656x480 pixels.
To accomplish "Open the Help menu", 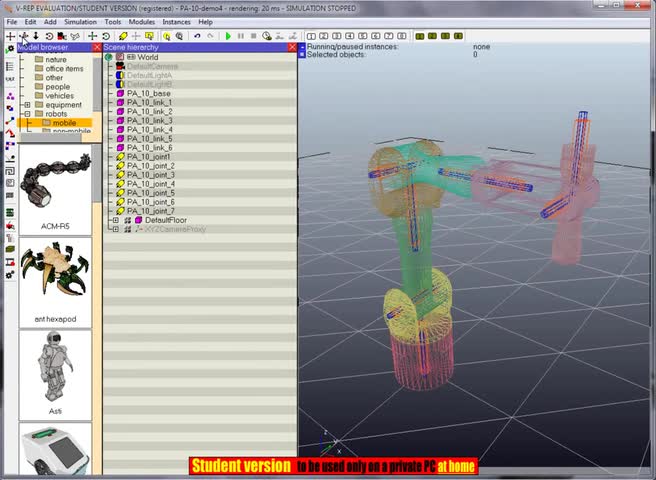I will (x=205, y=22).
